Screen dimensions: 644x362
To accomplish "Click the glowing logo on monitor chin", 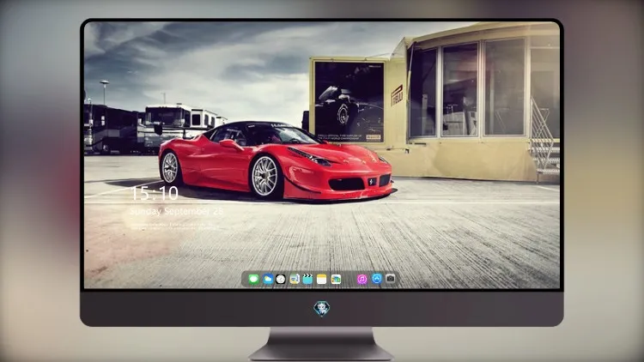I will coord(322,308).
